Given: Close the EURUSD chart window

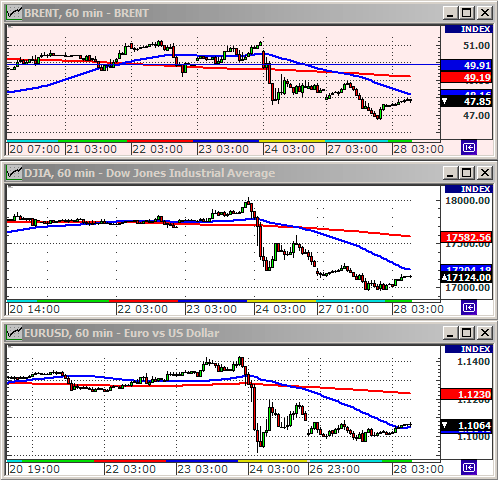Looking at the screenshot, I should tap(484, 333).
